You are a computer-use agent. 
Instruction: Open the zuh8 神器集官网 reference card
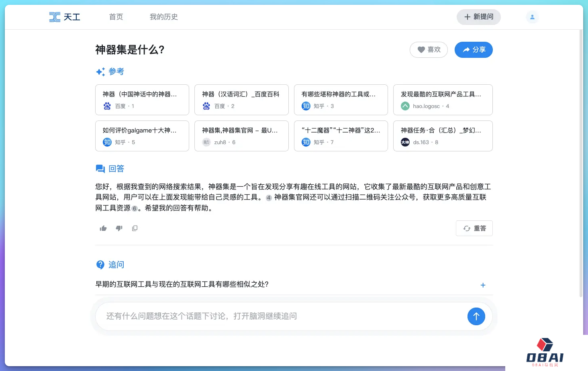tap(241, 136)
